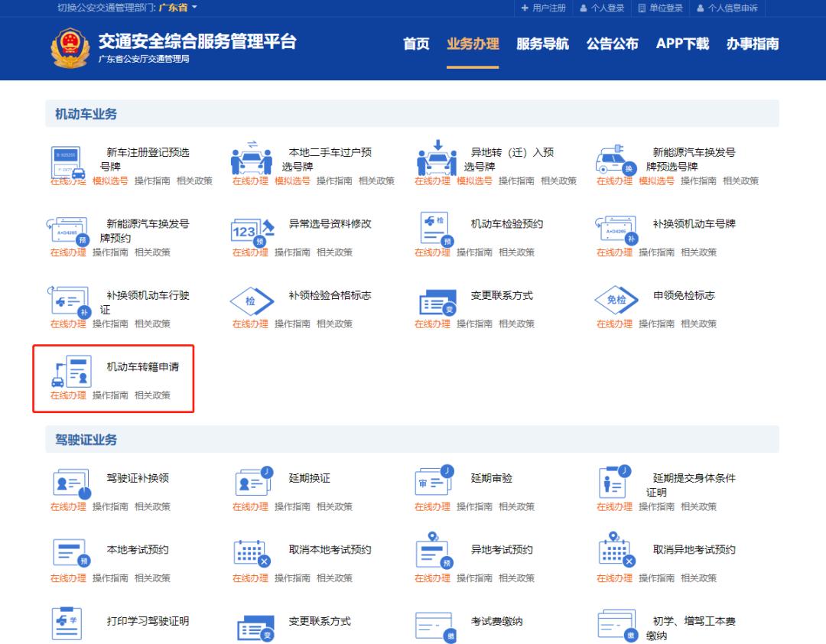Open the 新车注册登记预选号牌 service icon
The height and width of the screenshot is (644, 826).
click(65, 158)
